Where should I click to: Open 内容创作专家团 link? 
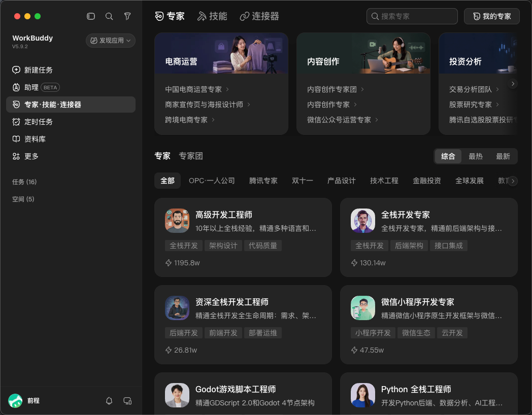336,89
